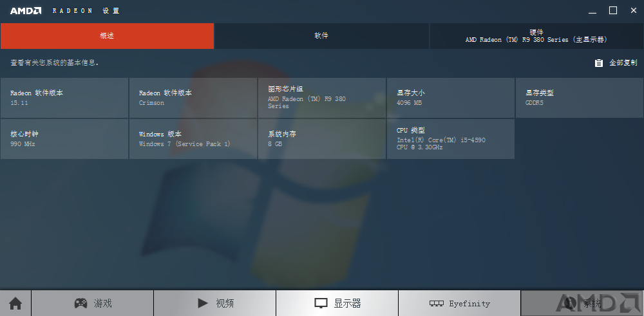Click the clipboard copy-all icon
This screenshot has width=644, height=316.
coord(599,63)
